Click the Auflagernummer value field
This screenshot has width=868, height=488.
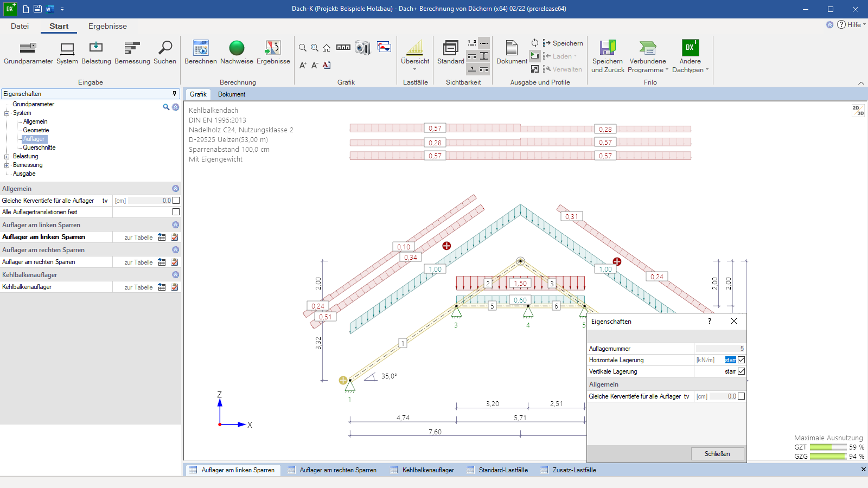[720, 349]
